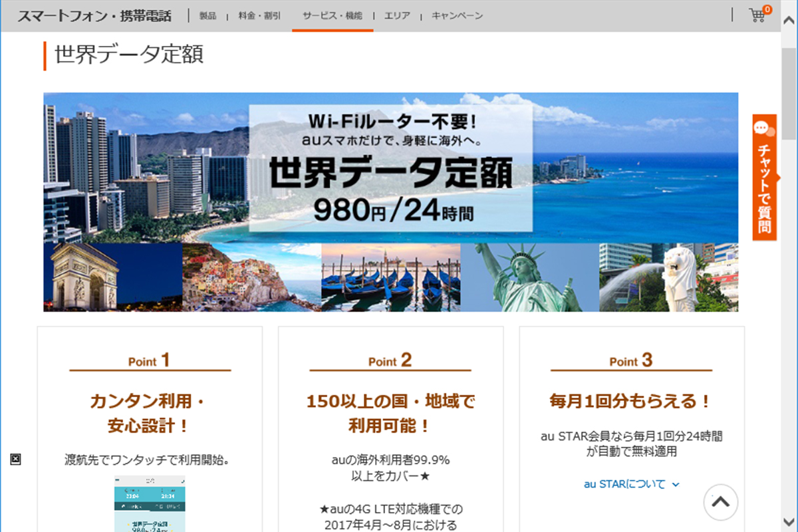Select the サービス・機能 tab

(332, 16)
